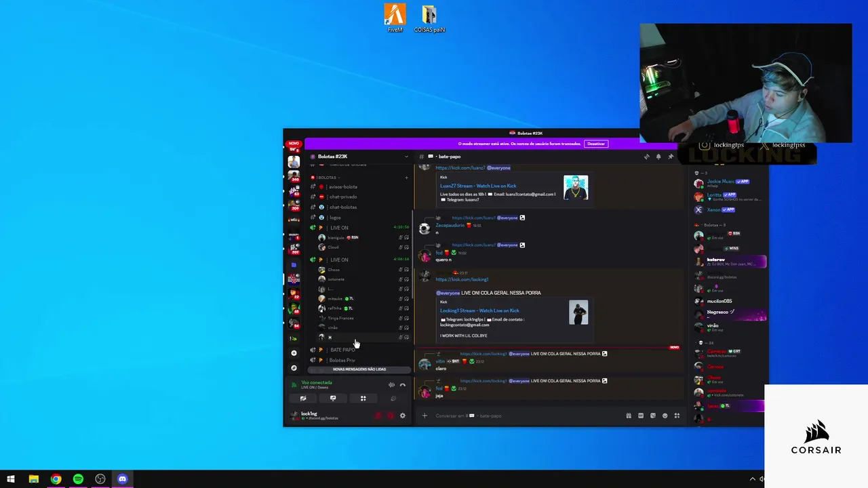Open Spotify from the taskbar

[78, 479]
